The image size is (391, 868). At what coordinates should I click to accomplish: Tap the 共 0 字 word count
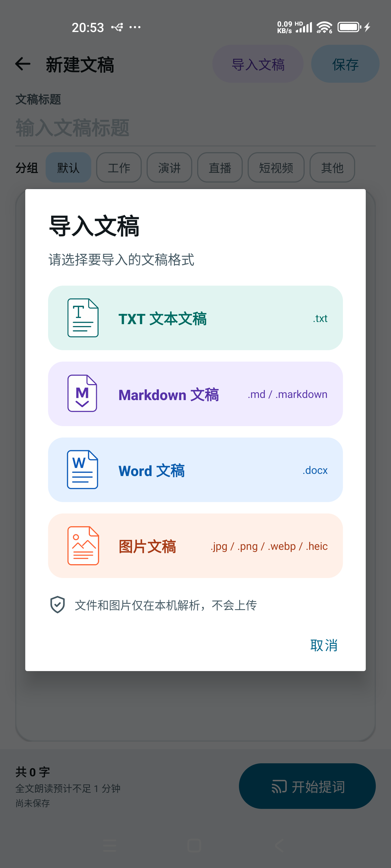pos(33,772)
